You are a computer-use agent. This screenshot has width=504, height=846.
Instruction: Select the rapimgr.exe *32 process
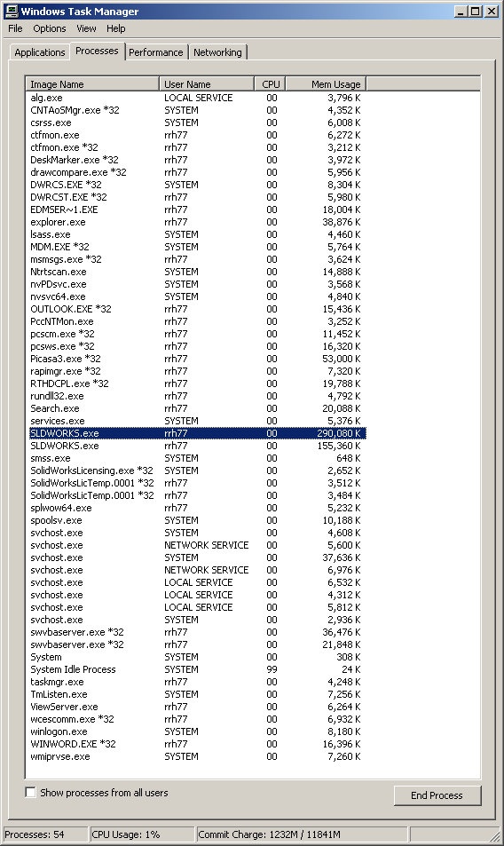click(x=198, y=371)
